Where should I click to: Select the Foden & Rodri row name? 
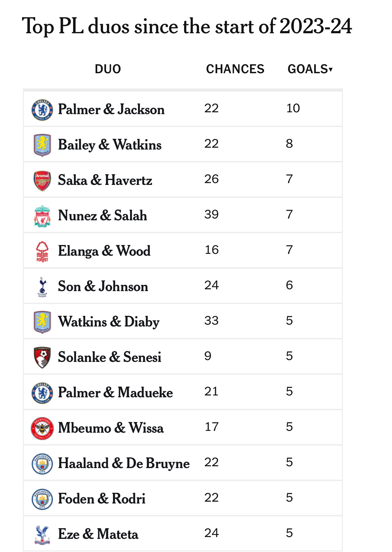(x=102, y=499)
